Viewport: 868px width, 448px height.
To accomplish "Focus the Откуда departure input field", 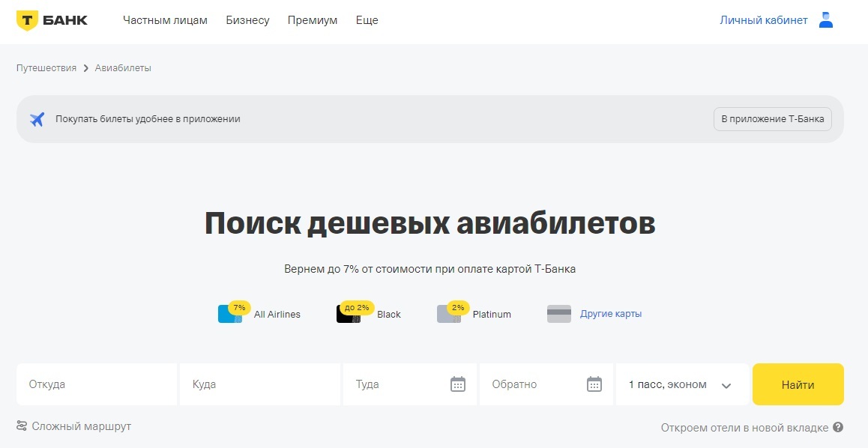I will [97, 384].
